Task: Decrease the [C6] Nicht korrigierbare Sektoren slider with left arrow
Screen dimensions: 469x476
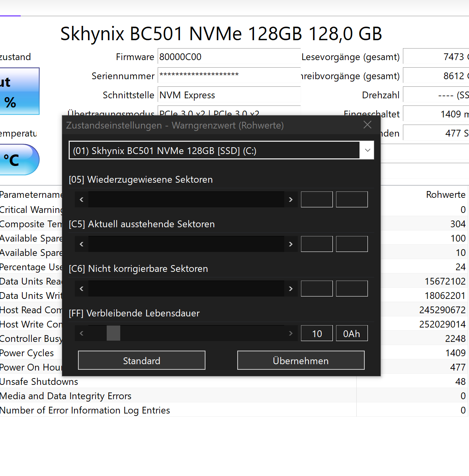Action: pyautogui.click(x=81, y=289)
